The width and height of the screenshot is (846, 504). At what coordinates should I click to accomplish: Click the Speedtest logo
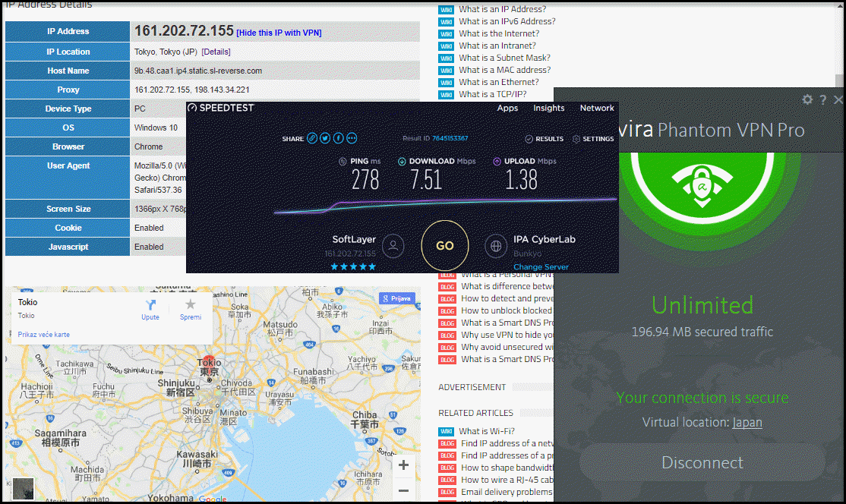(221, 108)
